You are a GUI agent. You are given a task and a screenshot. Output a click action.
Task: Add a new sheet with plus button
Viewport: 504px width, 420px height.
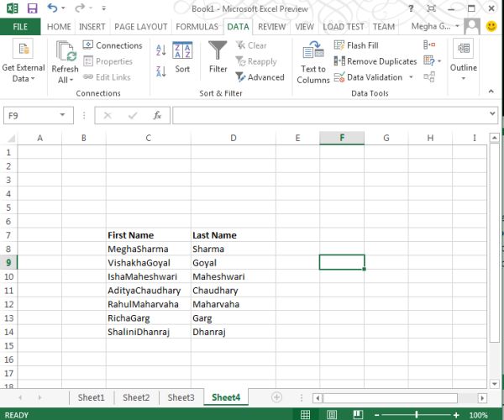pos(276,397)
